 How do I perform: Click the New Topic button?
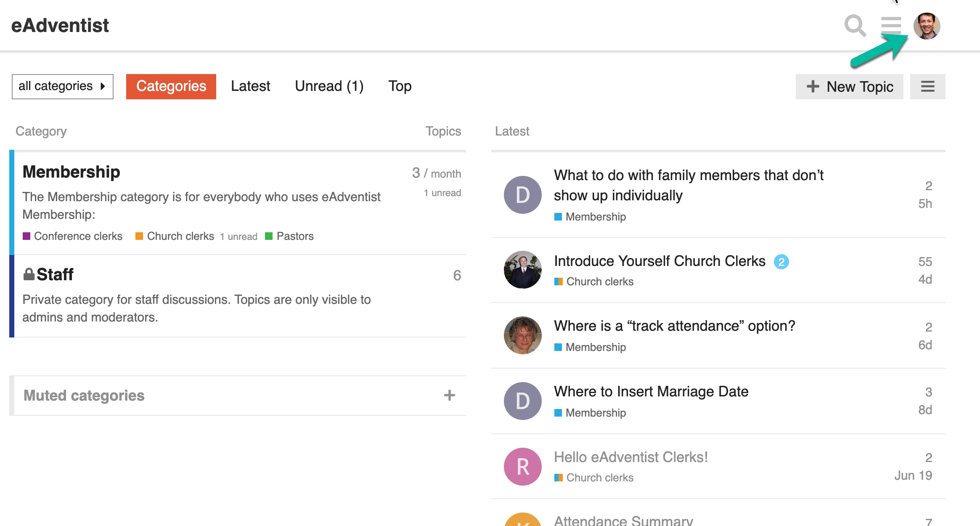[x=849, y=87]
